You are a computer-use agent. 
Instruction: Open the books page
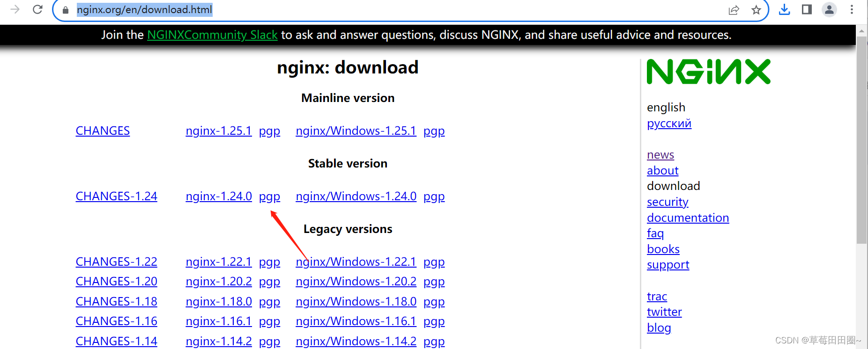[x=663, y=249]
